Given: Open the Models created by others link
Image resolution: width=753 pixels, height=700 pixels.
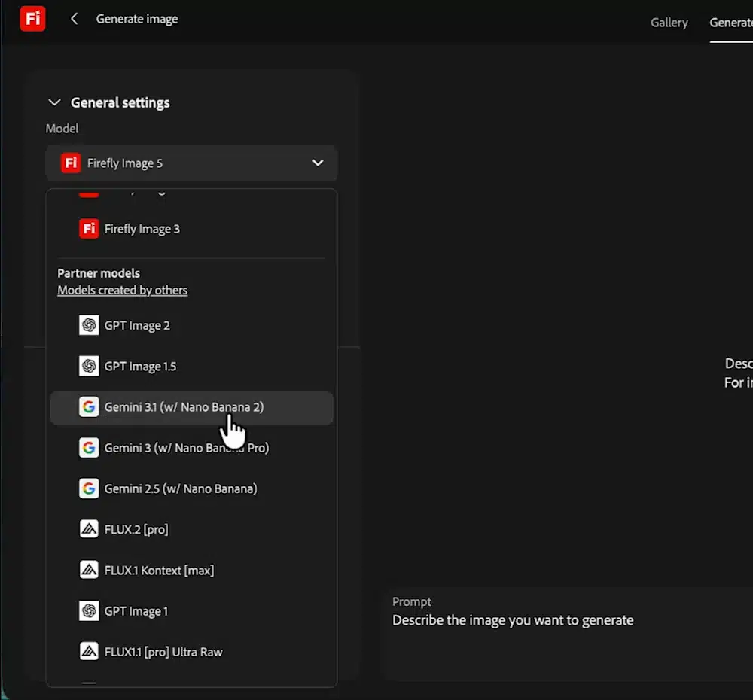Looking at the screenshot, I should tap(123, 290).
